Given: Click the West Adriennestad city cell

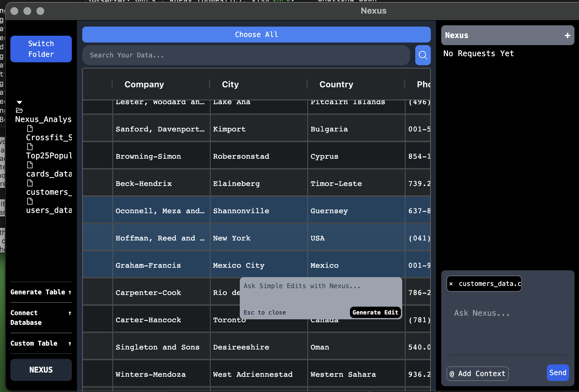Looking at the screenshot, I should (259, 374).
